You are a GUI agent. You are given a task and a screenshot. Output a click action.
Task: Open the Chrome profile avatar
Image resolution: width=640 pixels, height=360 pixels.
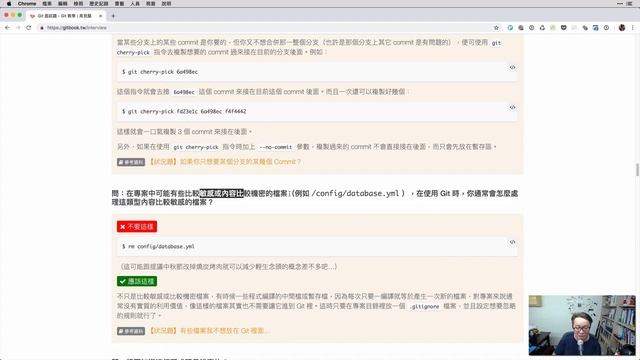point(622,28)
